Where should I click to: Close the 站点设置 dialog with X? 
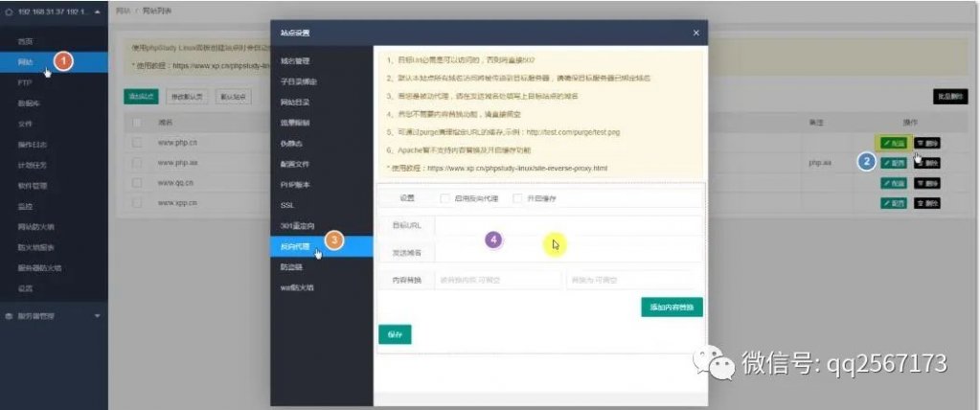point(696,34)
